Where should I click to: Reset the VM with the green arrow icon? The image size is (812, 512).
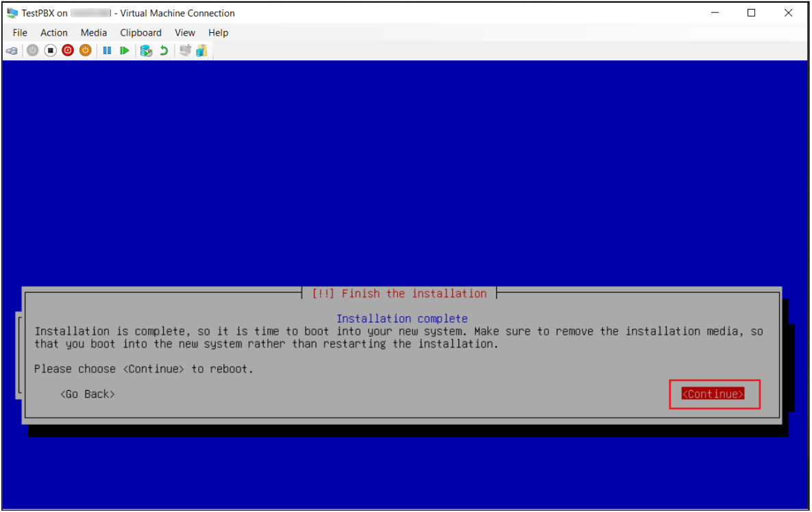125,51
